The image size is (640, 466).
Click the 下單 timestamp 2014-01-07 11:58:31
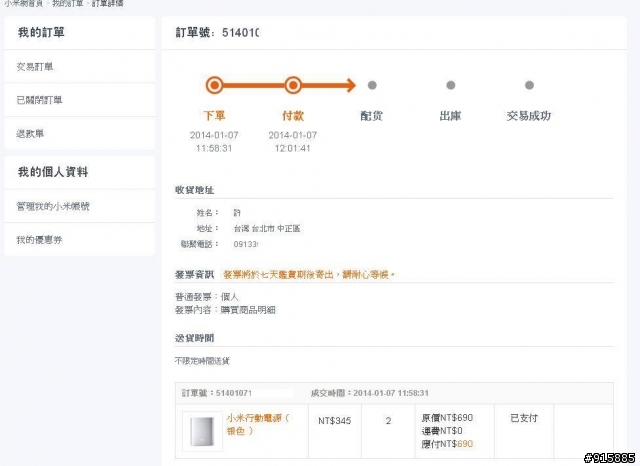tap(214, 142)
